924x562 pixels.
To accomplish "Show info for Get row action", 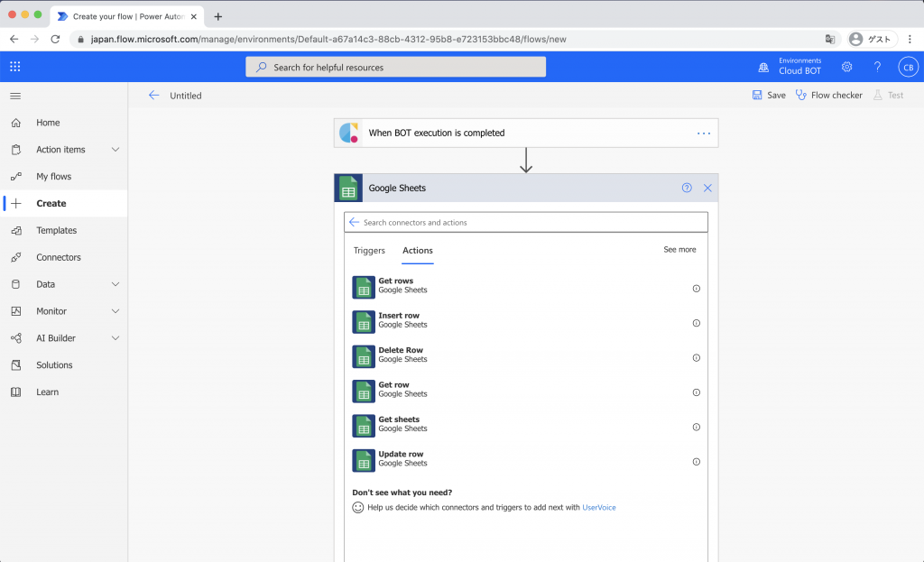I will click(x=696, y=393).
